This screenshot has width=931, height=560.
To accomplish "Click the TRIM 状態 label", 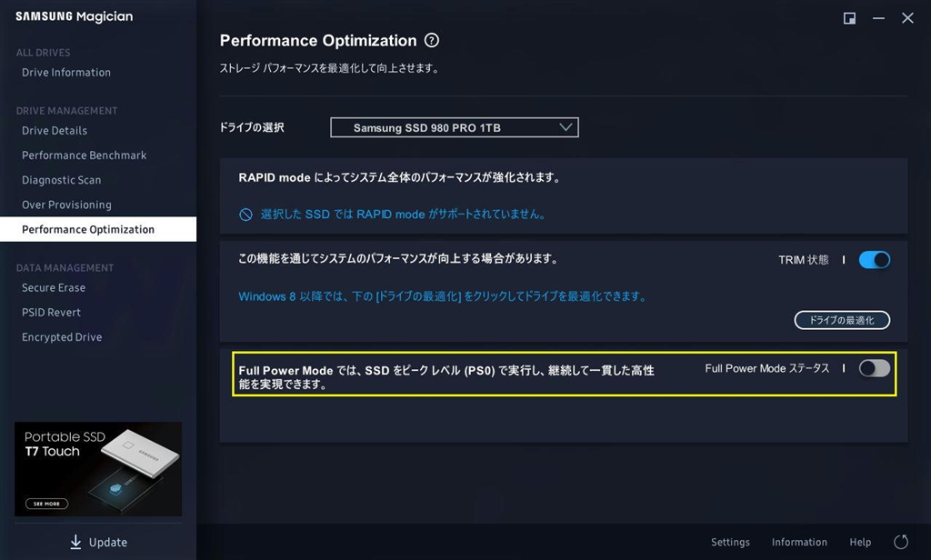I will click(804, 260).
